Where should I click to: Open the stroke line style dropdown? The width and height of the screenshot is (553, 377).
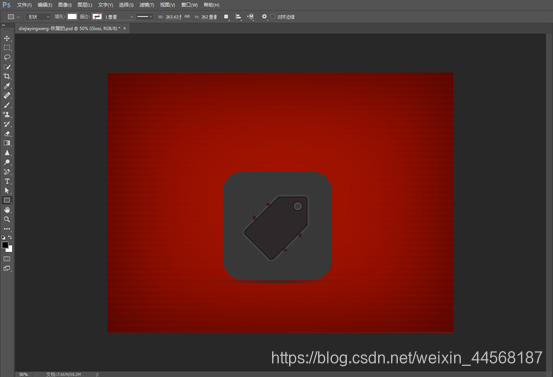click(145, 17)
